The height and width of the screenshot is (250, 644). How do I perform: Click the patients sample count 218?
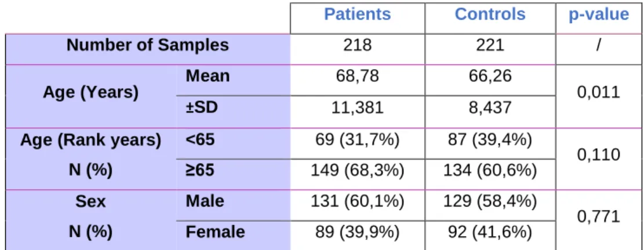(x=357, y=45)
